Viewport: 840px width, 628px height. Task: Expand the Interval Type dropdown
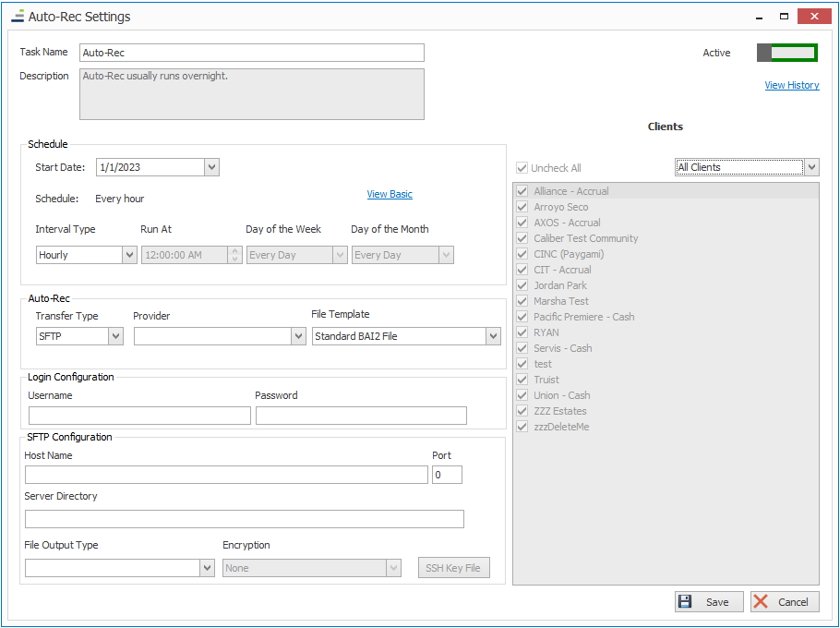click(x=129, y=255)
